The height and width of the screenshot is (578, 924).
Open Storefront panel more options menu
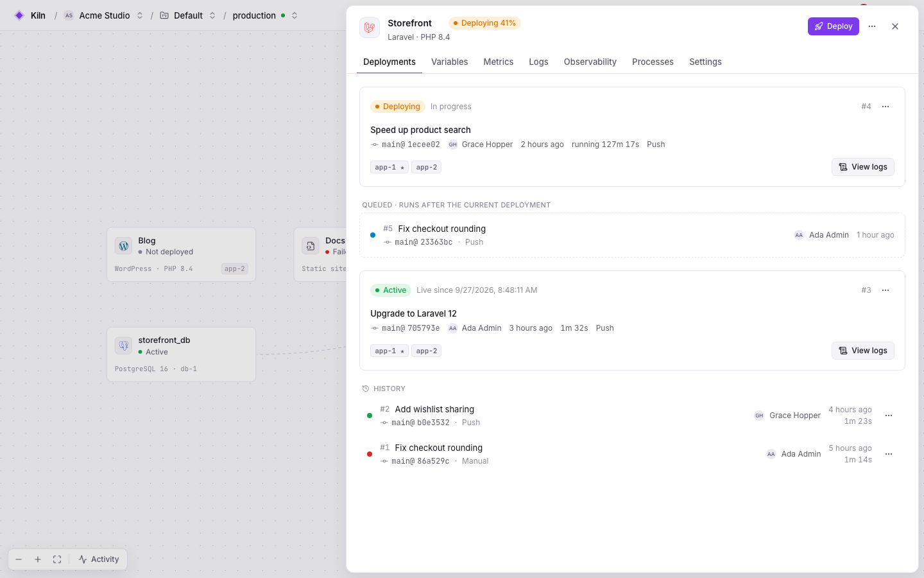click(x=872, y=26)
